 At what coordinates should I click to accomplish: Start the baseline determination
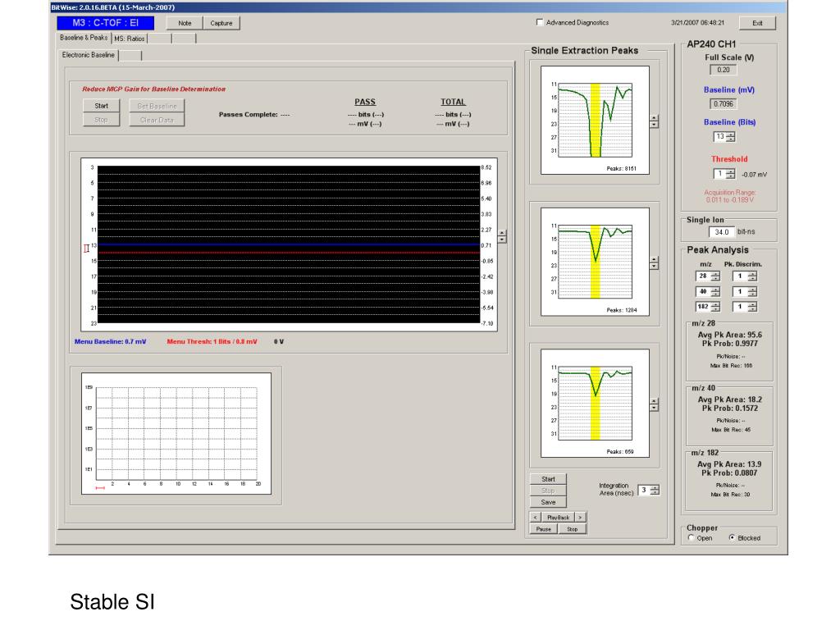coord(101,106)
